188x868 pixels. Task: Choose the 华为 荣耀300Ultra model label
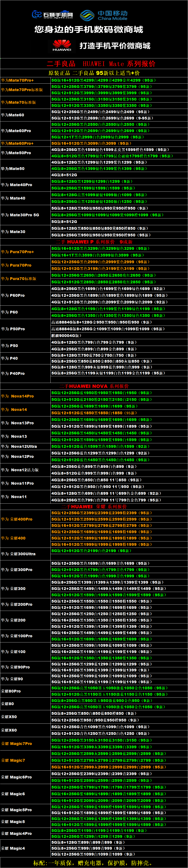point(18,554)
